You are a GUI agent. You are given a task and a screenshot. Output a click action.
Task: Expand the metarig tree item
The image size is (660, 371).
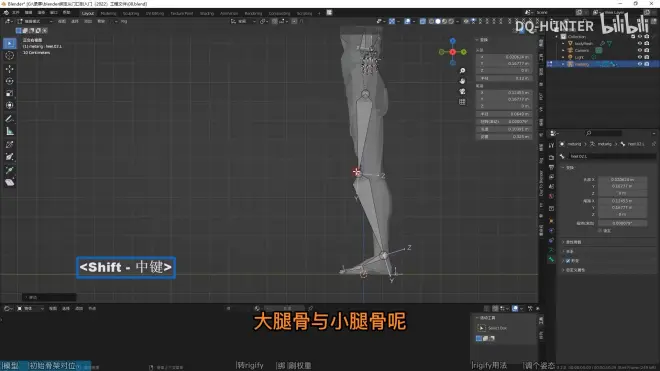point(563,64)
